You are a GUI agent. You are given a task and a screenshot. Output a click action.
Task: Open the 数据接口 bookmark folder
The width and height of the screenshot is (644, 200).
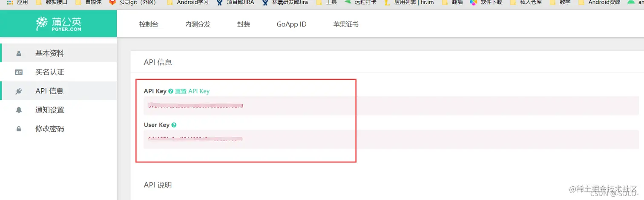pos(52,2)
